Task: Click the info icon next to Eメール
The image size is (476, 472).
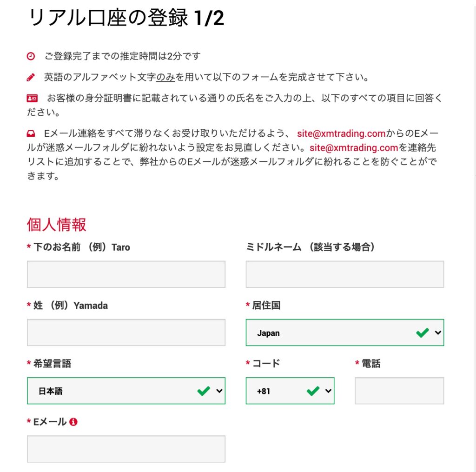Action: click(x=73, y=422)
